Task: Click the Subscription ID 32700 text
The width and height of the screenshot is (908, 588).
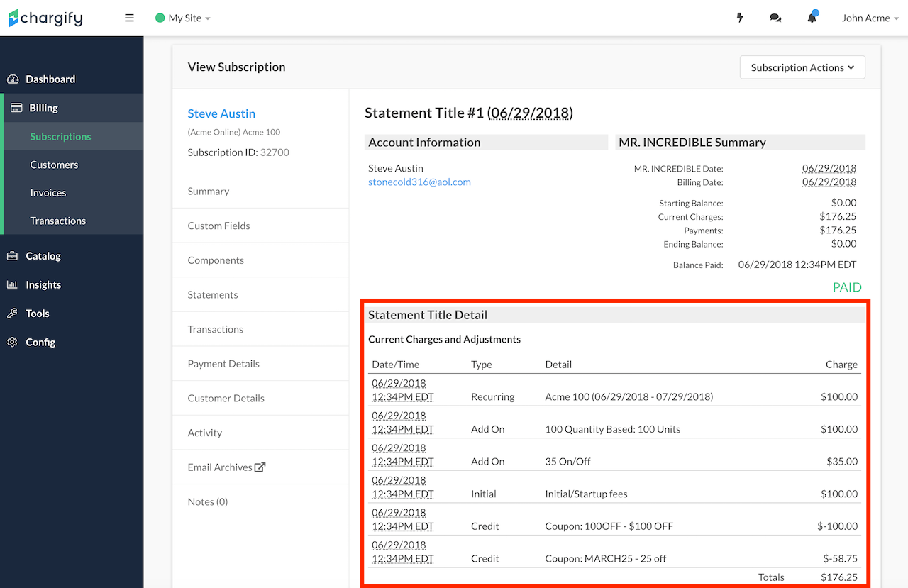Action: point(238,152)
